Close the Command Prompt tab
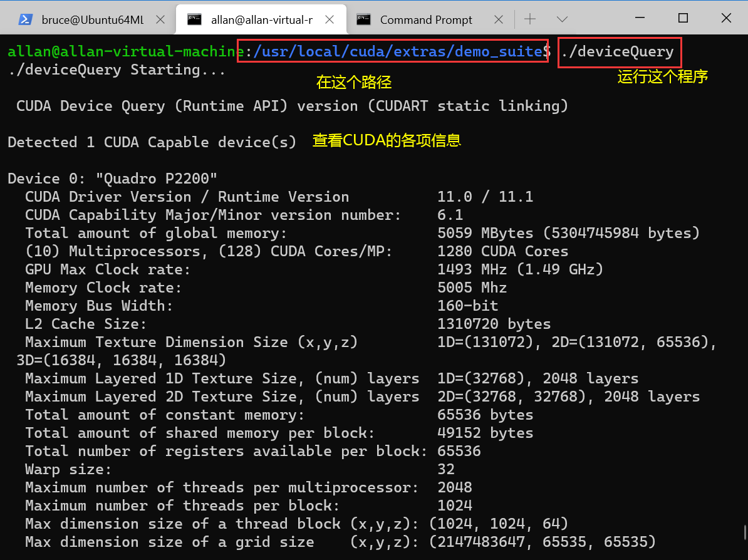The image size is (748, 560). [499, 19]
